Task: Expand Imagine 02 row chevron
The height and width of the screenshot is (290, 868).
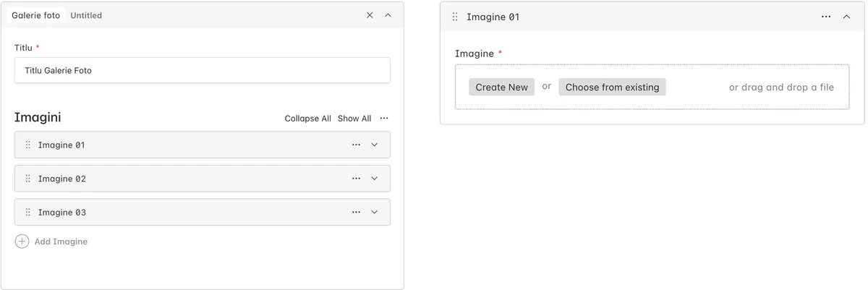Action: click(374, 179)
